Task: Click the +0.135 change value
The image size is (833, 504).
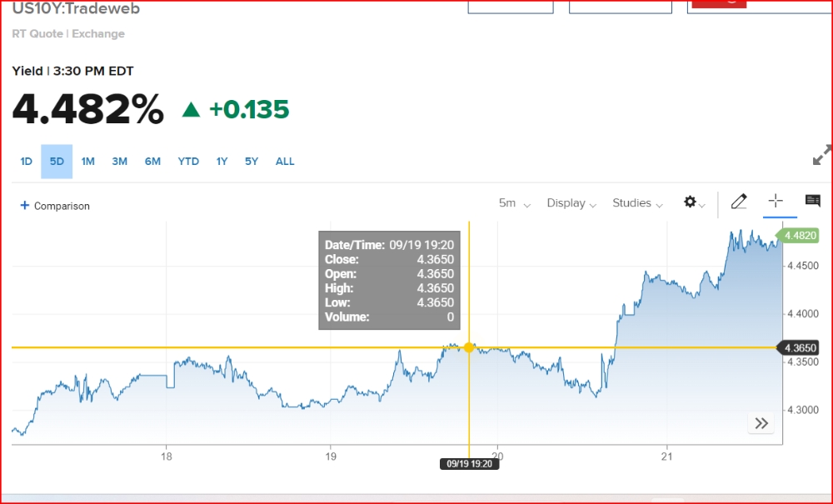Action: [249, 109]
